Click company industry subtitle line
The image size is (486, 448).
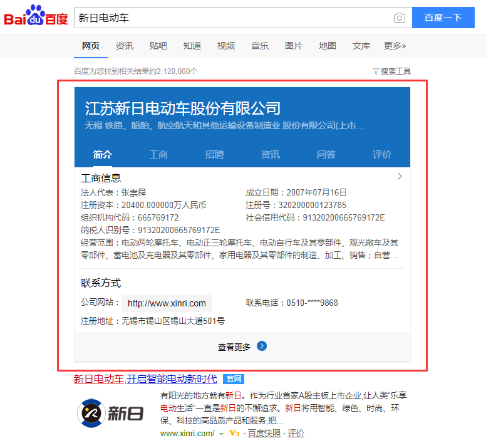(x=224, y=125)
